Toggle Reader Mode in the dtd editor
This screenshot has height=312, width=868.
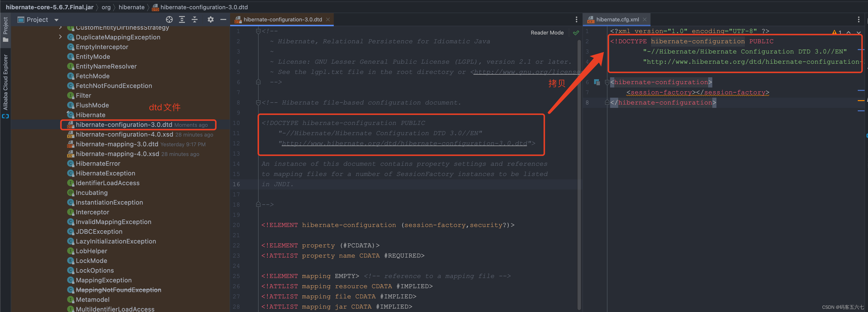[x=547, y=33]
